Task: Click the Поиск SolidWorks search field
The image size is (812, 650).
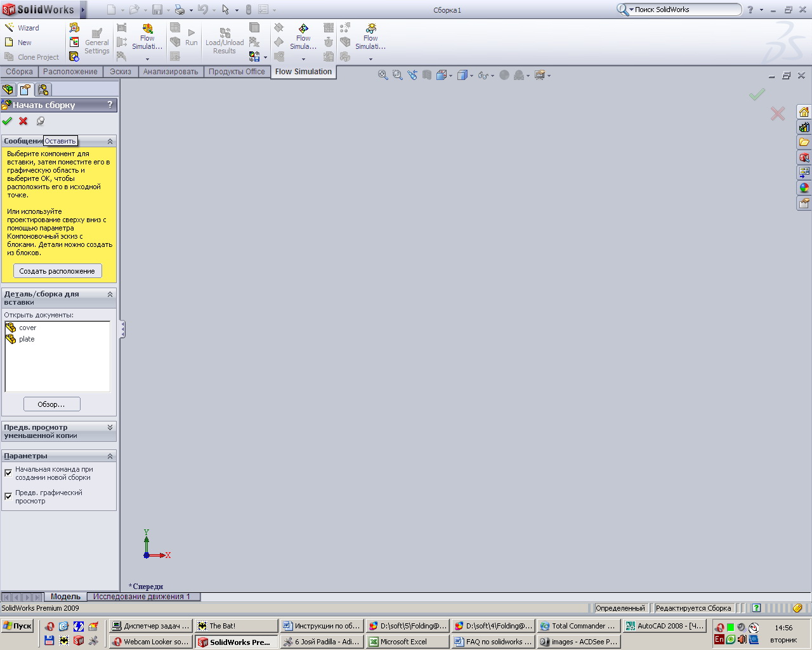Action: click(685, 10)
